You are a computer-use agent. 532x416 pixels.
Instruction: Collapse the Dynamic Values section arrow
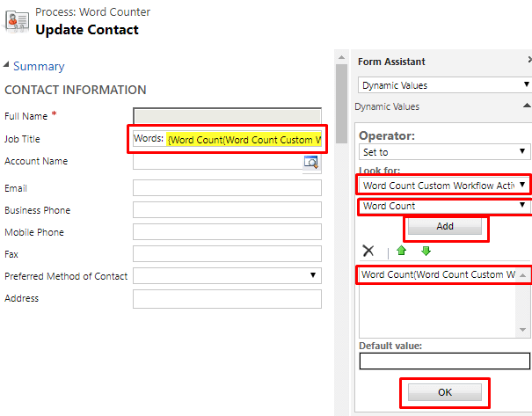tap(527, 106)
